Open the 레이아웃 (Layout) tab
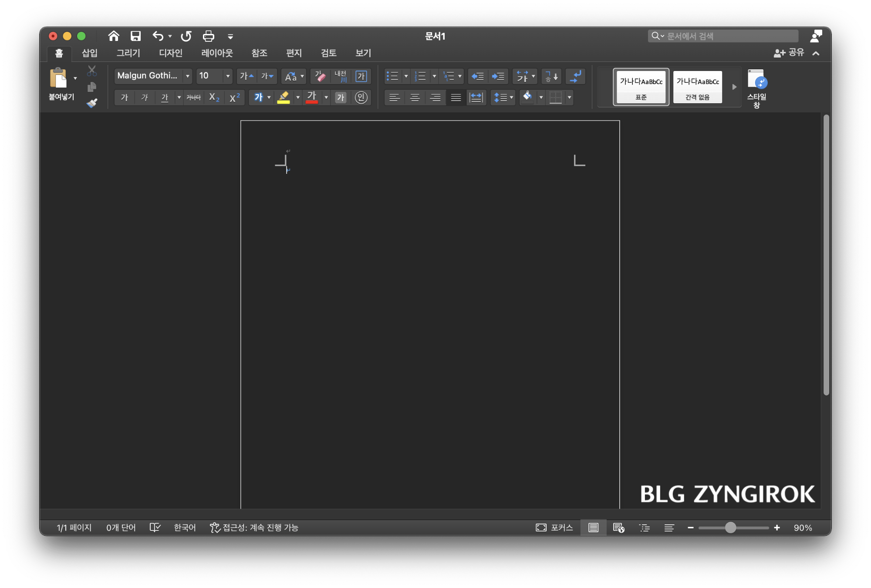The width and height of the screenshot is (871, 588). coord(217,53)
